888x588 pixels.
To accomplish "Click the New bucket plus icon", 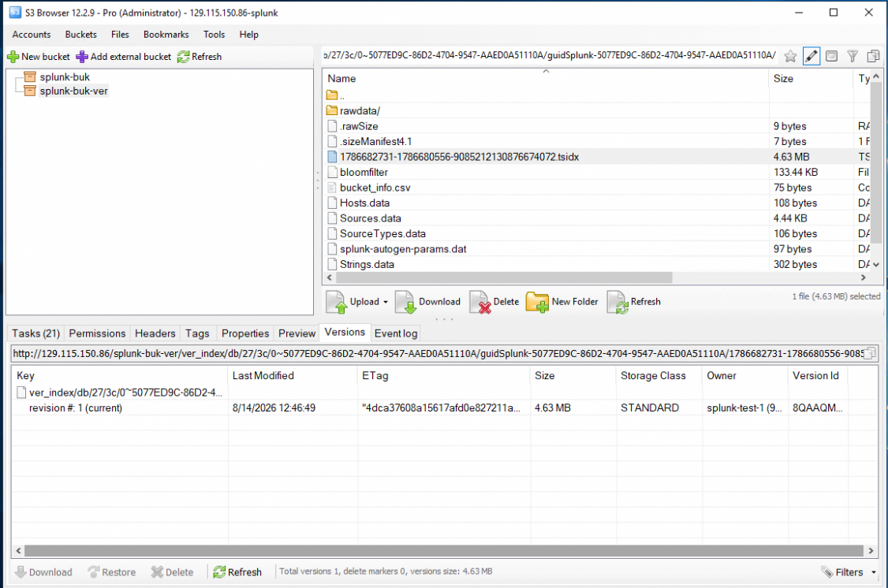I will click(13, 57).
